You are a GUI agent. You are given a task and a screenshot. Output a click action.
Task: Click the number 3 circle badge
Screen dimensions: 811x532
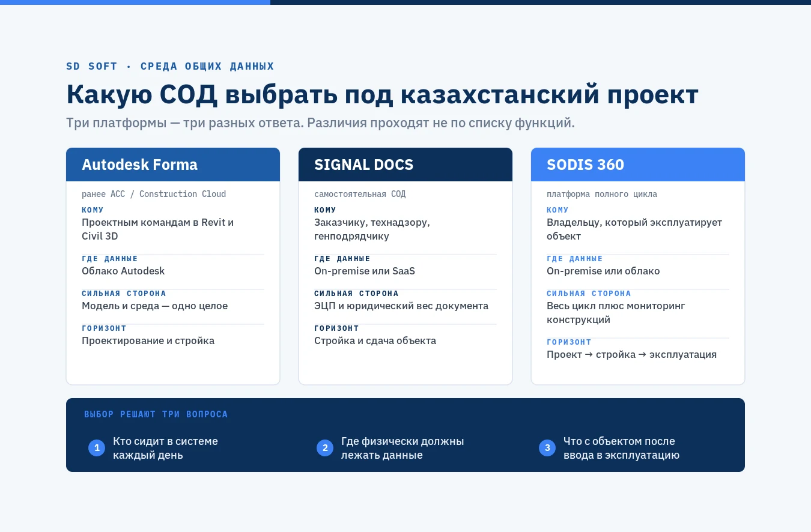tap(547, 448)
